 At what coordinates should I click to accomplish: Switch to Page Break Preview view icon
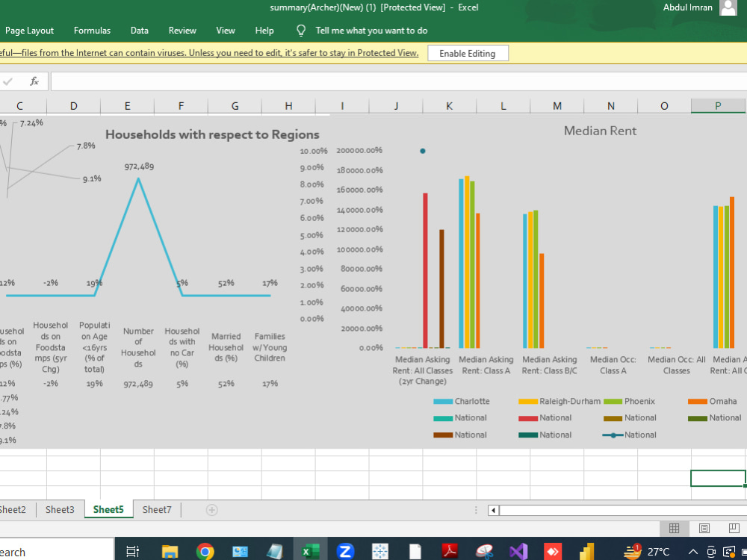coord(733,529)
